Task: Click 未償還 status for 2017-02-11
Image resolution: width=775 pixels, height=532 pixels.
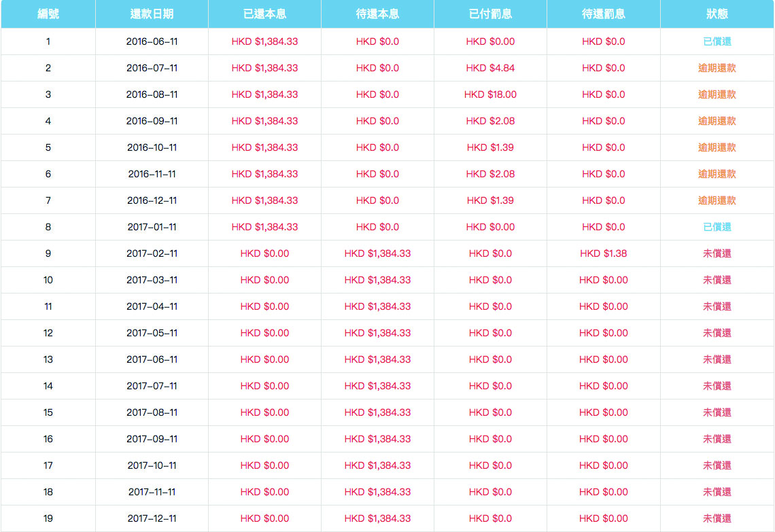Action: pyautogui.click(x=717, y=253)
